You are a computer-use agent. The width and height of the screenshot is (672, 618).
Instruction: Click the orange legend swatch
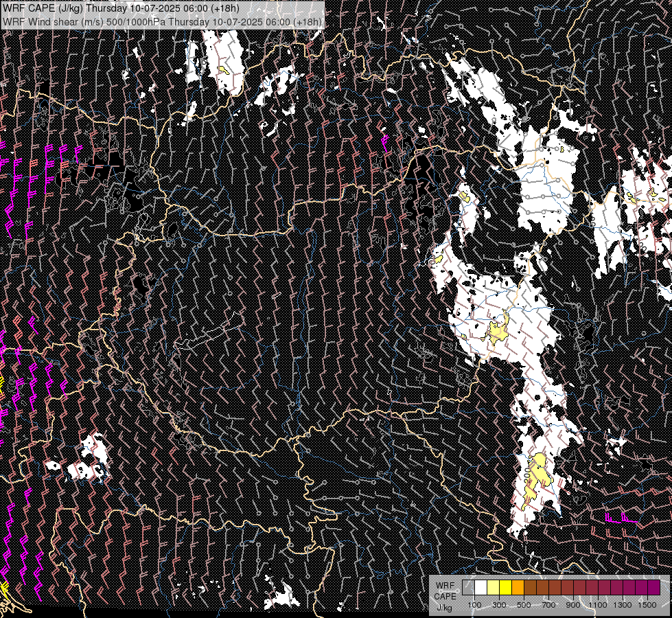tap(518, 587)
